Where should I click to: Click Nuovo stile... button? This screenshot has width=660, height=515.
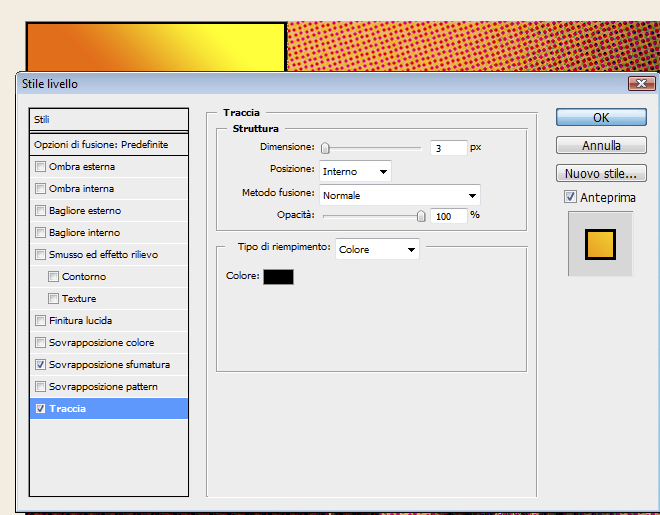click(601, 173)
